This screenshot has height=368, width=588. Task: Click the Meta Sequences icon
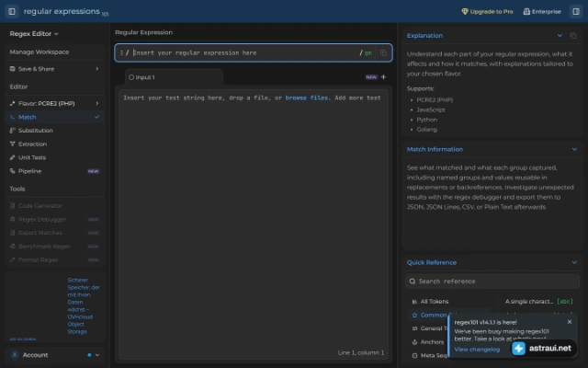click(x=414, y=356)
